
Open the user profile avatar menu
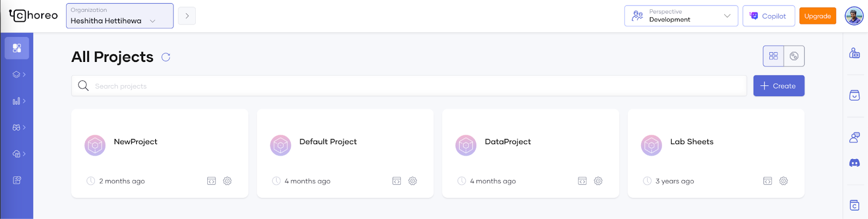tap(854, 16)
